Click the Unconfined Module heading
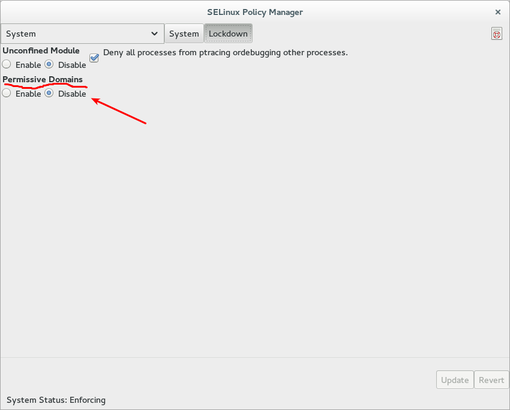 coord(41,51)
